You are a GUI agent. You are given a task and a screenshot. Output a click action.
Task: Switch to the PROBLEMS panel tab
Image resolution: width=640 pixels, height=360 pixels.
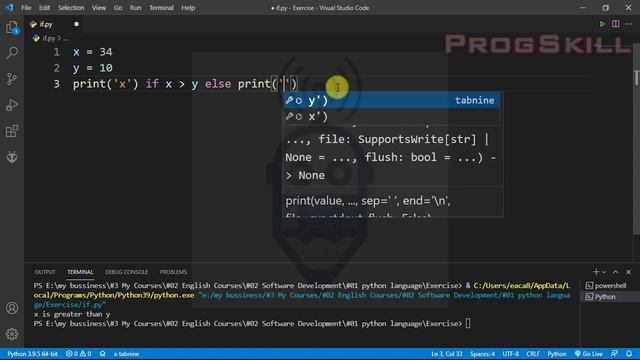173,272
